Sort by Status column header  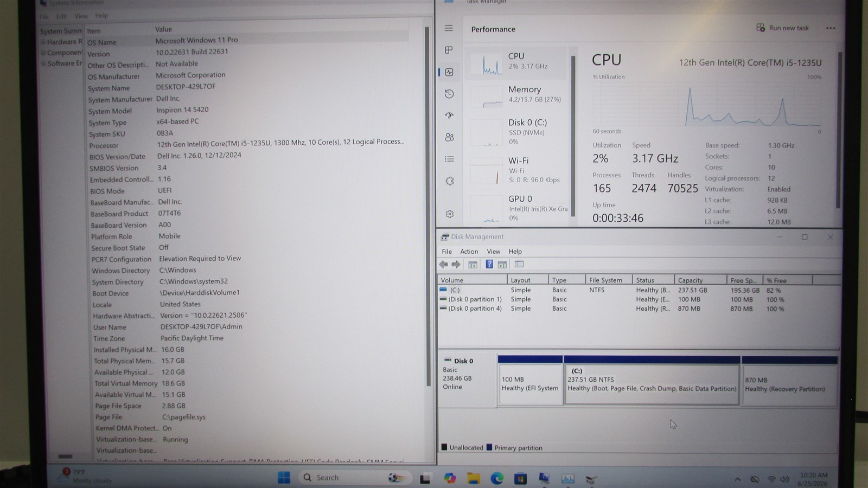653,280
